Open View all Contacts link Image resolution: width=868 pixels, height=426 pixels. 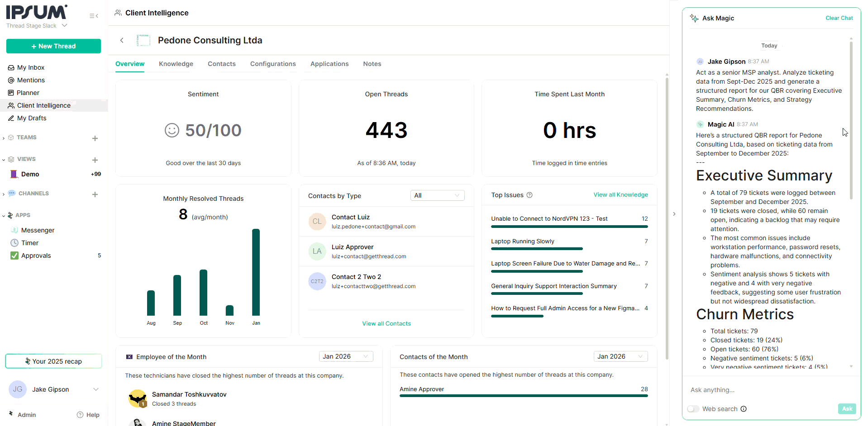click(386, 323)
